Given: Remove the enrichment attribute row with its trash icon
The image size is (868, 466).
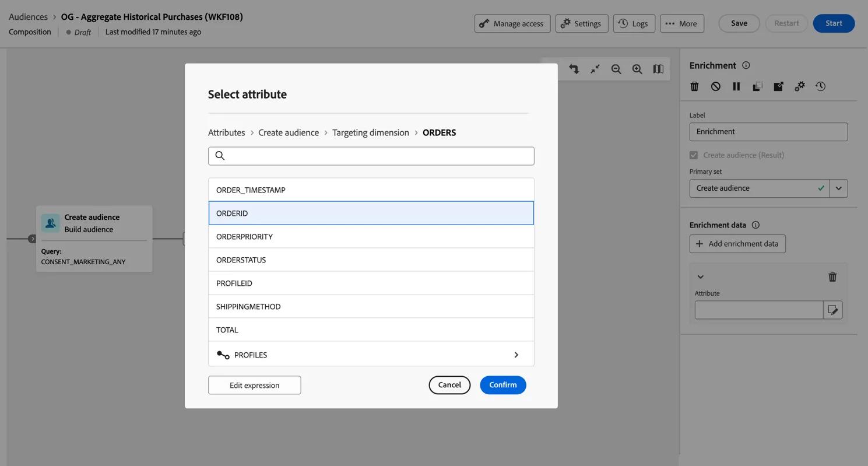Looking at the screenshot, I should point(832,277).
